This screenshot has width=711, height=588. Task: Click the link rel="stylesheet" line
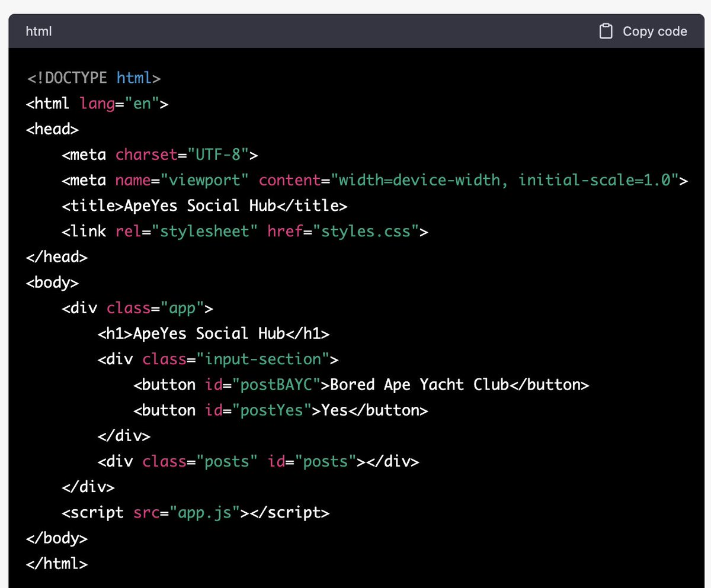245,231
